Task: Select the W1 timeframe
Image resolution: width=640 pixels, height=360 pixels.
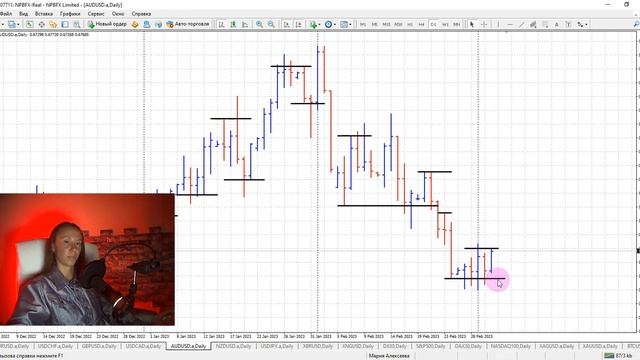Action: (x=445, y=24)
